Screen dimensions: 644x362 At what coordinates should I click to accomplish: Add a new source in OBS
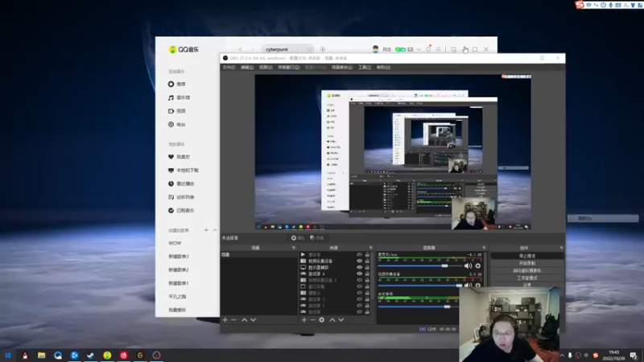304,319
